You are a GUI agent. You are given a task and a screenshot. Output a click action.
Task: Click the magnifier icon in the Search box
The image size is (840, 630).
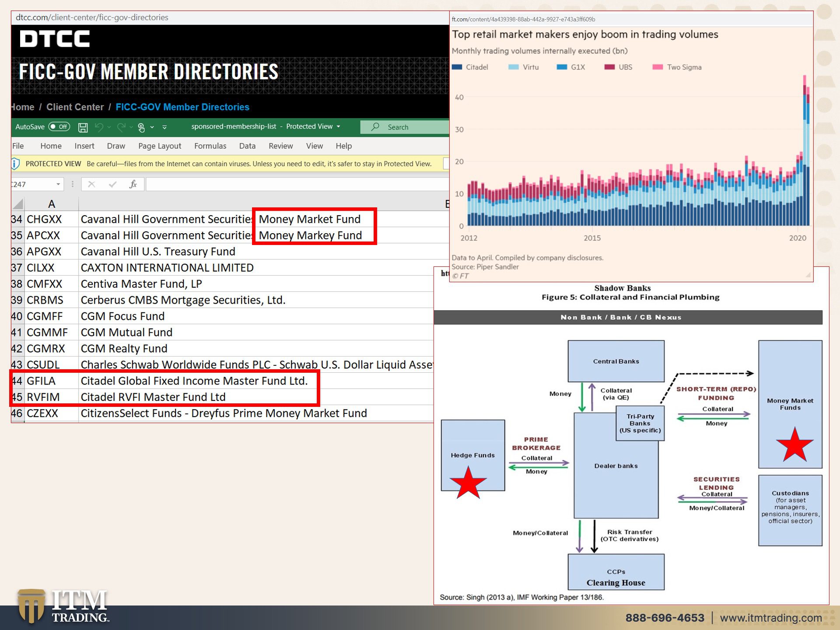coord(375,127)
